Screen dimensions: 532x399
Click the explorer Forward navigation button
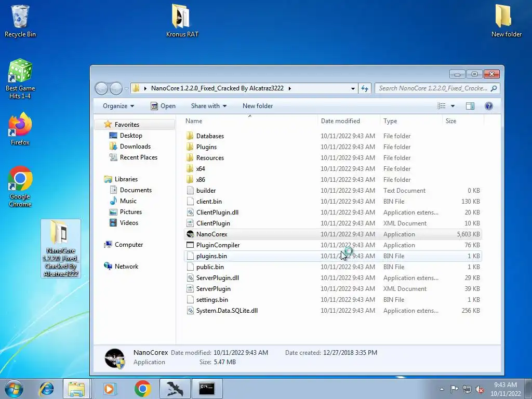click(116, 88)
